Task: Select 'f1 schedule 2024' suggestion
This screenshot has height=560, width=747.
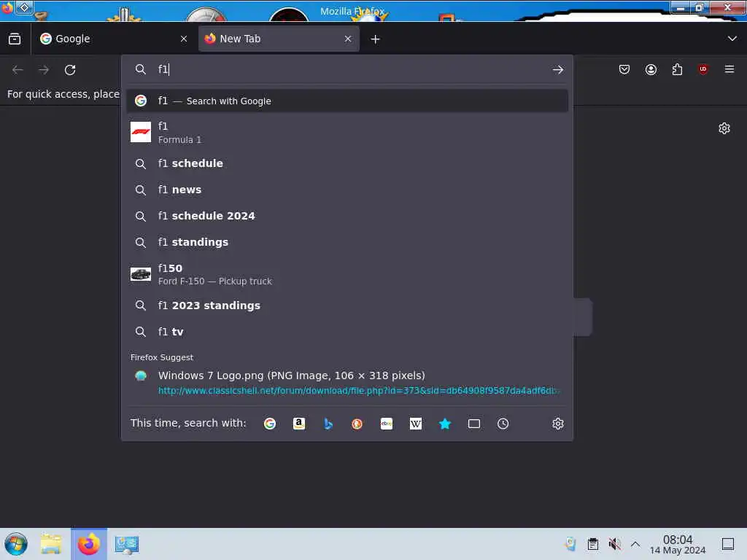Action: tap(347, 216)
